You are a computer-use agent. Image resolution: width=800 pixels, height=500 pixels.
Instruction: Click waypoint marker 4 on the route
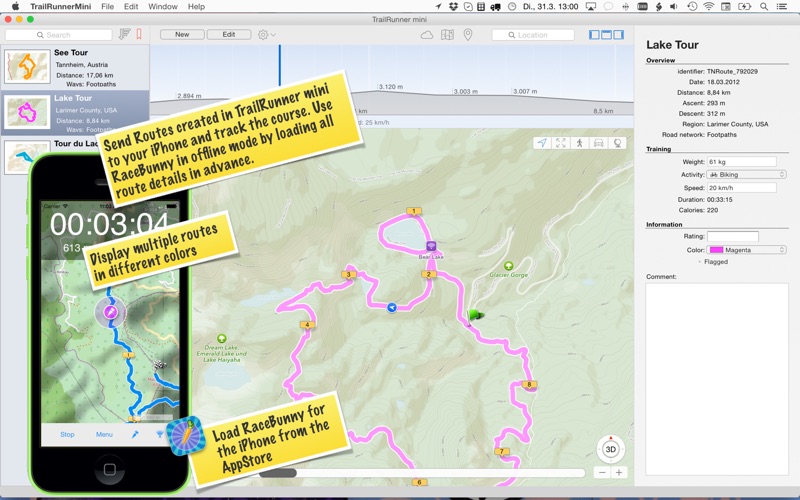pos(307,324)
